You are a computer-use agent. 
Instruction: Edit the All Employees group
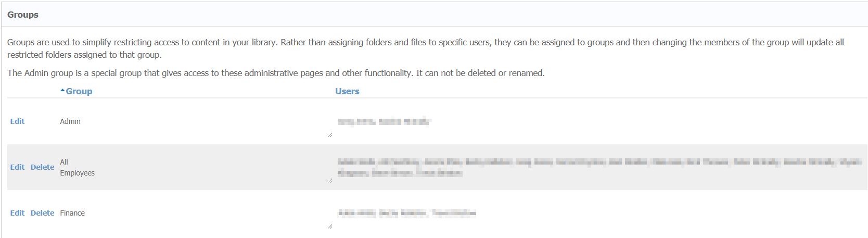[17, 167]
